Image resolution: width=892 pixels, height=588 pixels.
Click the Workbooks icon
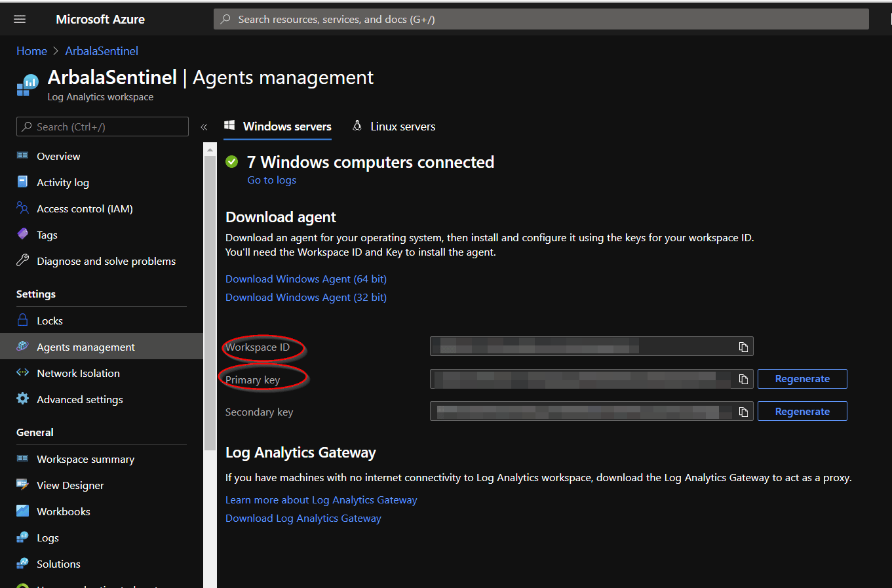[x=22, y=511]
